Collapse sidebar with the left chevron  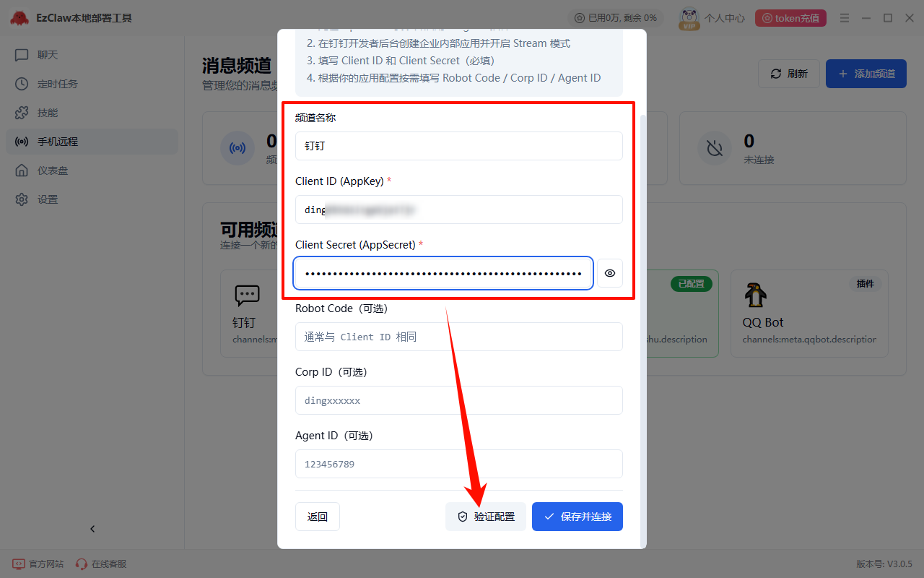click(92, 529)
